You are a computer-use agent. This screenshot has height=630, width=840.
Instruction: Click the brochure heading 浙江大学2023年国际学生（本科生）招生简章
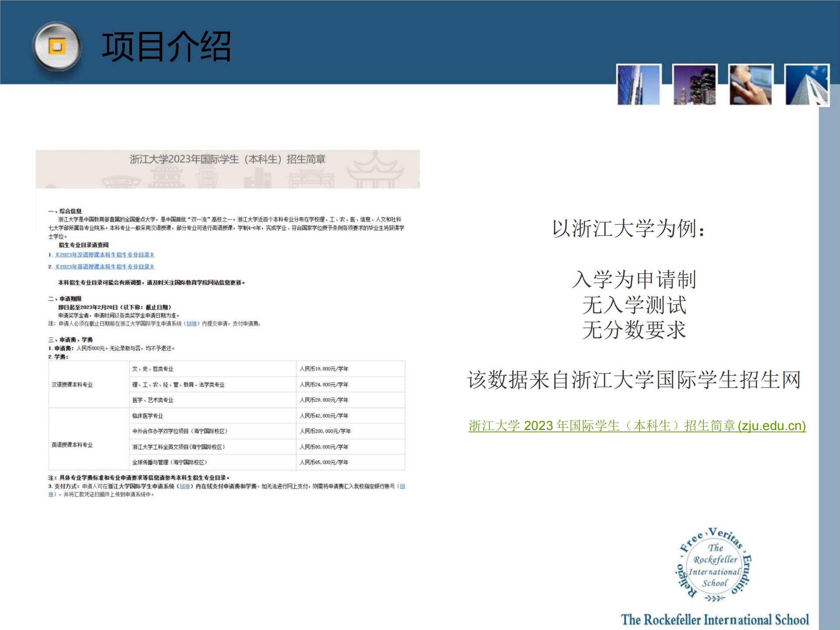click(227, 159)
